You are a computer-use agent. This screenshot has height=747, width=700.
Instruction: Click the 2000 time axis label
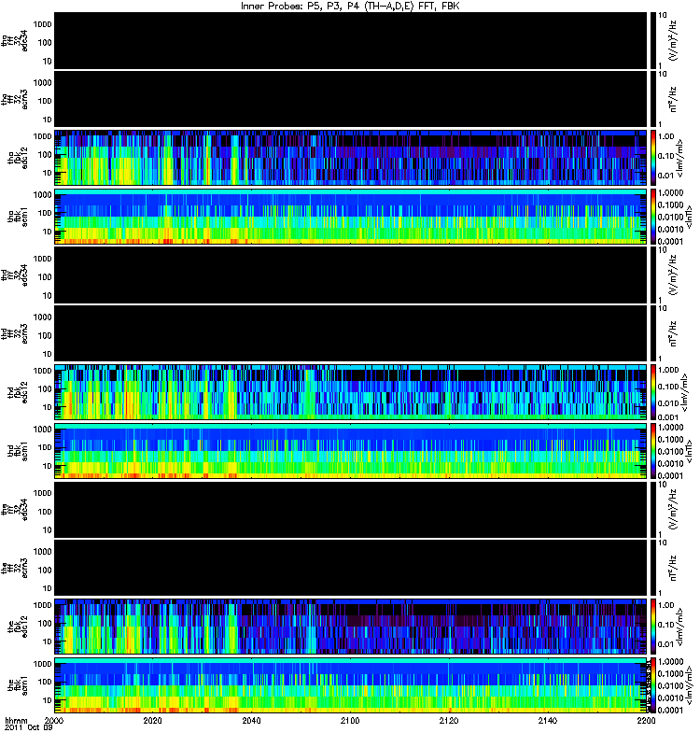54,720
